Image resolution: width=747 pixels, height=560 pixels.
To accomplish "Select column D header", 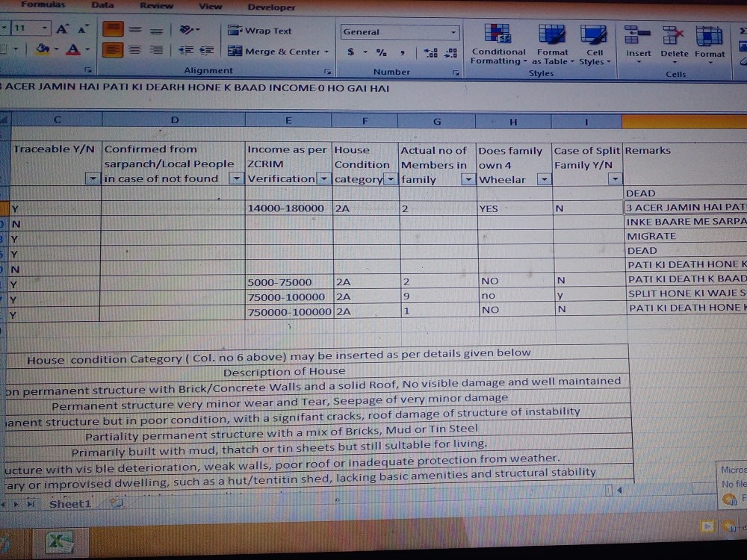I will [174, 120].
